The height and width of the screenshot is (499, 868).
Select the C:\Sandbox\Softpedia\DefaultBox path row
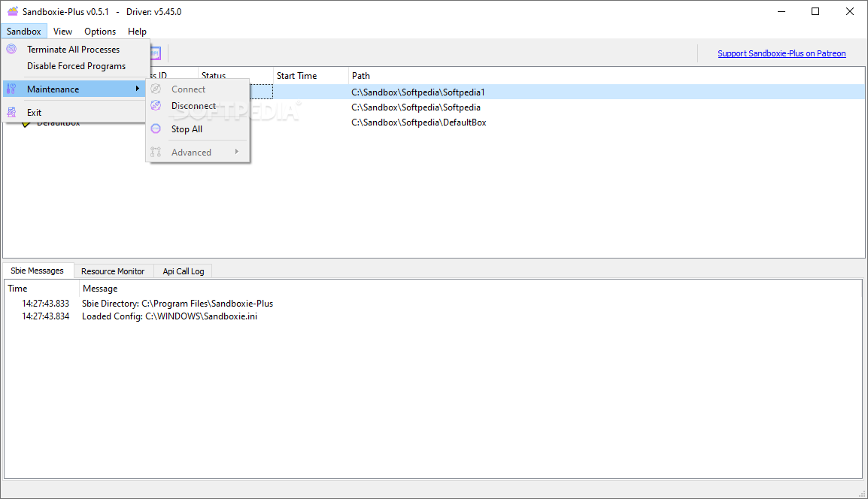click(419, 122)
